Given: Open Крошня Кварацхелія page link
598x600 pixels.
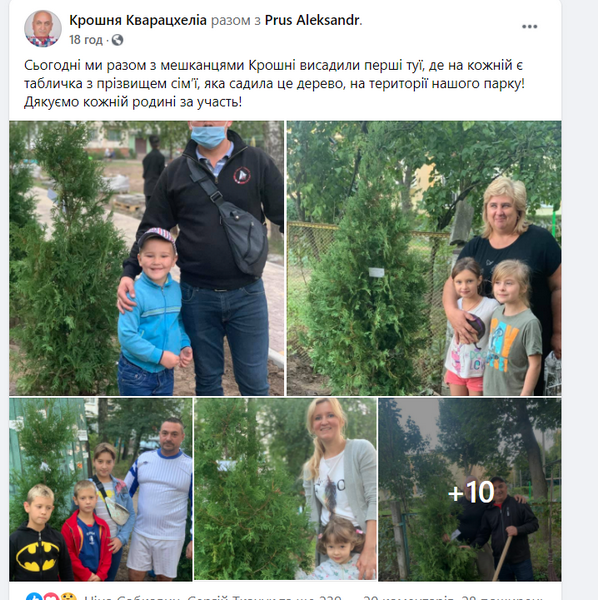Looking at the screenshot, I should click(138, 20).
